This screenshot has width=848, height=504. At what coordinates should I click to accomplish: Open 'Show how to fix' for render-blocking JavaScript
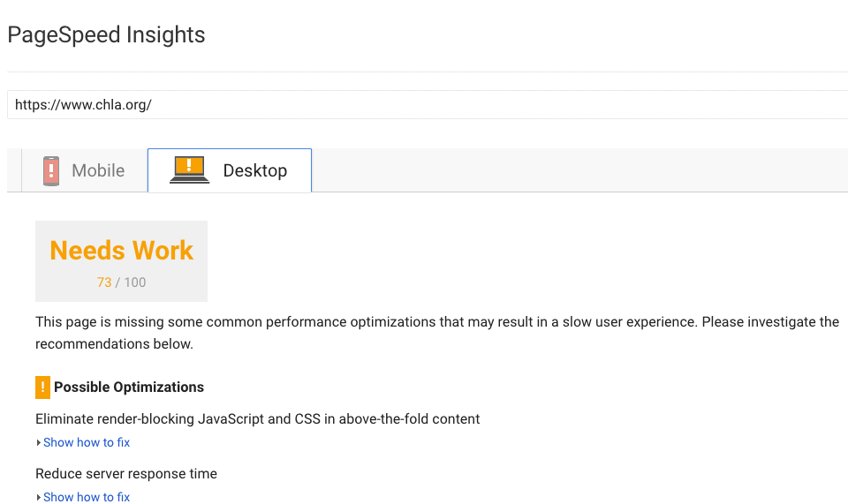click(87, 442)
